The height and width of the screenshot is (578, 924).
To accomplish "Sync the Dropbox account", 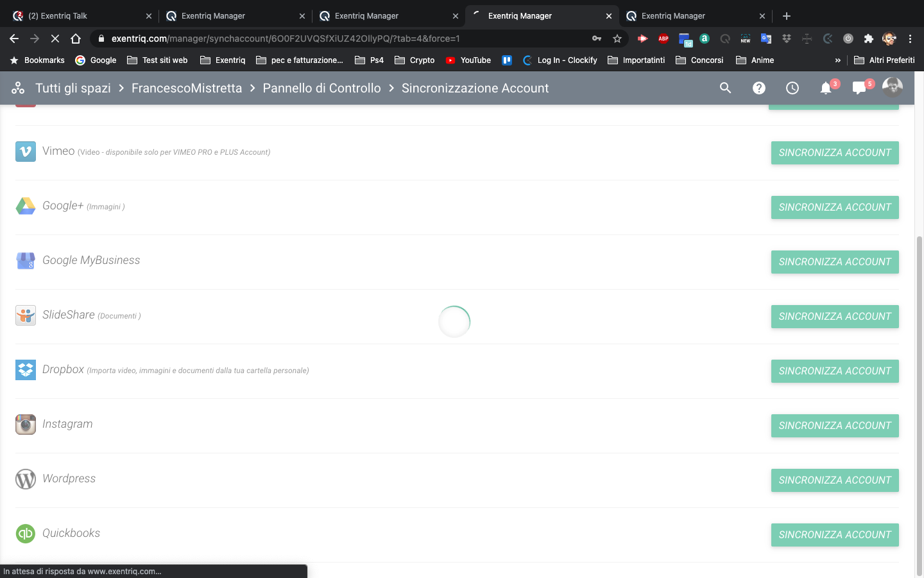I will (834, 371).
